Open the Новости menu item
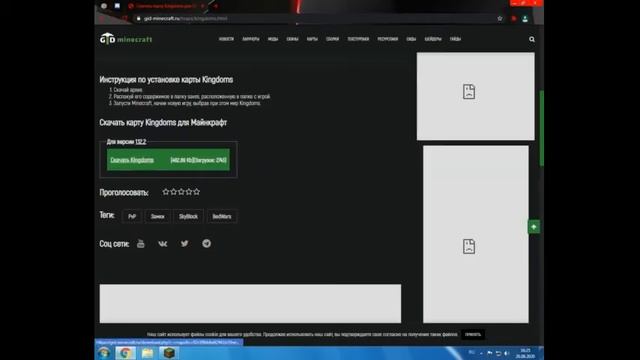This screenshot has width=640, height=360. 226,39
